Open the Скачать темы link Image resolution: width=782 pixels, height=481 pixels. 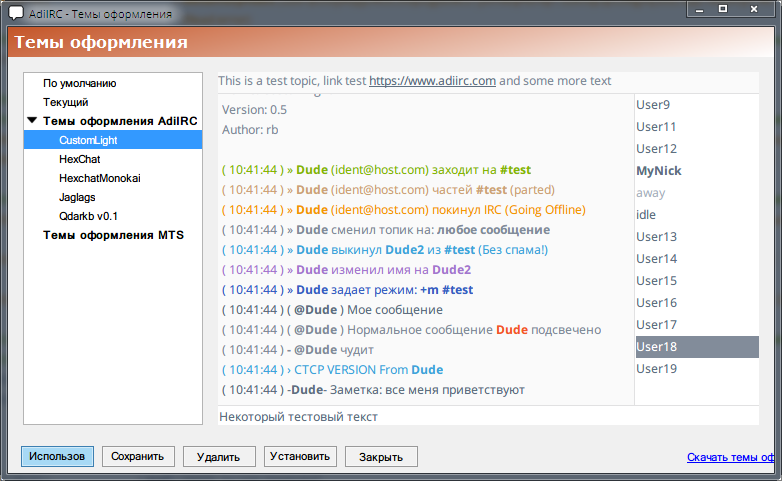pyautogui.click(x=730, y=457)
